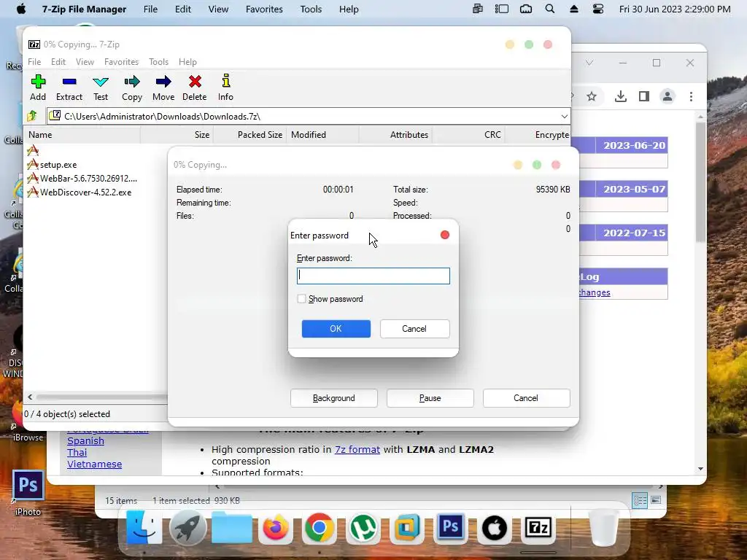Click the browser vertical scrollbar thumb
The width and height of the screenshot is (747, 560).
point(700,182)
